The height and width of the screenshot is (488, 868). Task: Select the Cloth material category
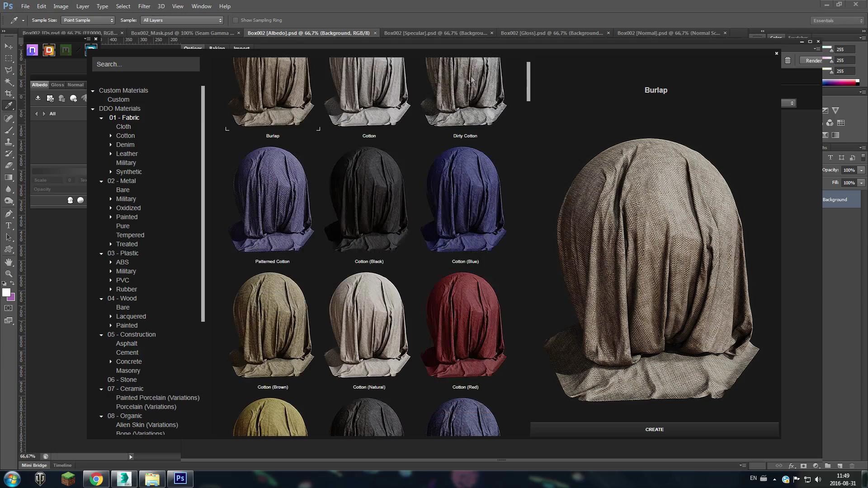click(123, 127)
